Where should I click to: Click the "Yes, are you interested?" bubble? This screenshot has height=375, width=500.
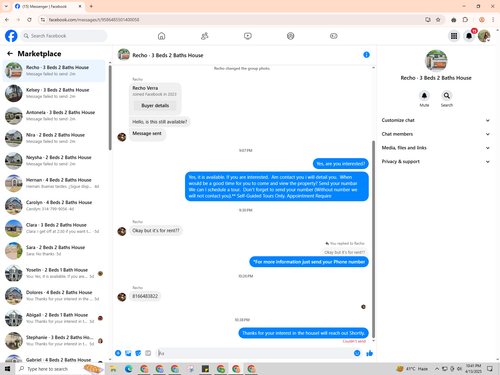pos(341,164)
